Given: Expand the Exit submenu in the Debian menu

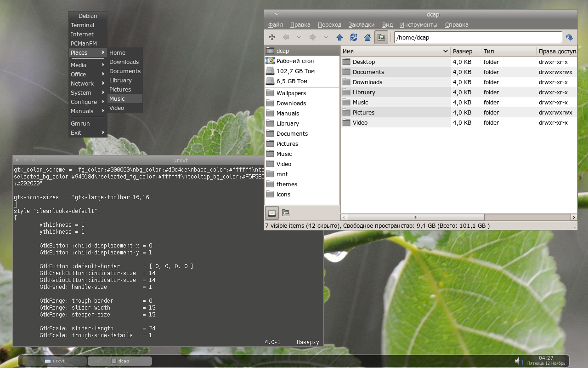Looking at the screenshot, I should point(88,132).
